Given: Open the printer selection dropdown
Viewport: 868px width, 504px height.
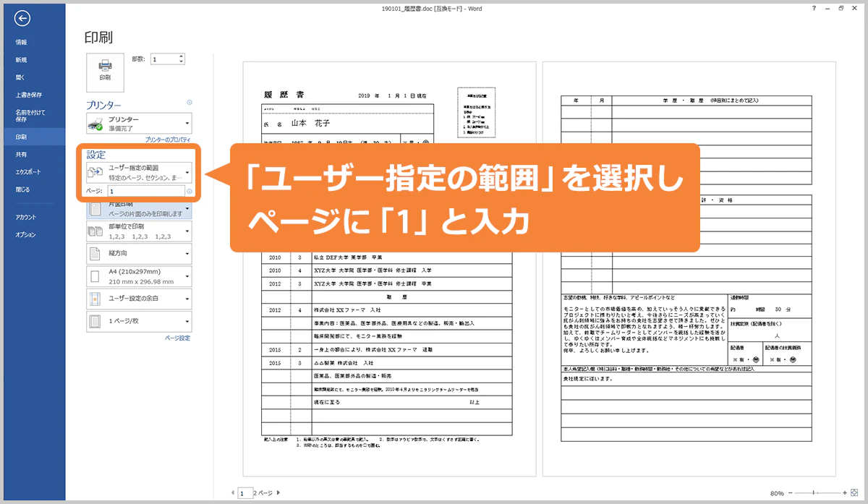Looking at the screenshot, I should coord(139,123).
